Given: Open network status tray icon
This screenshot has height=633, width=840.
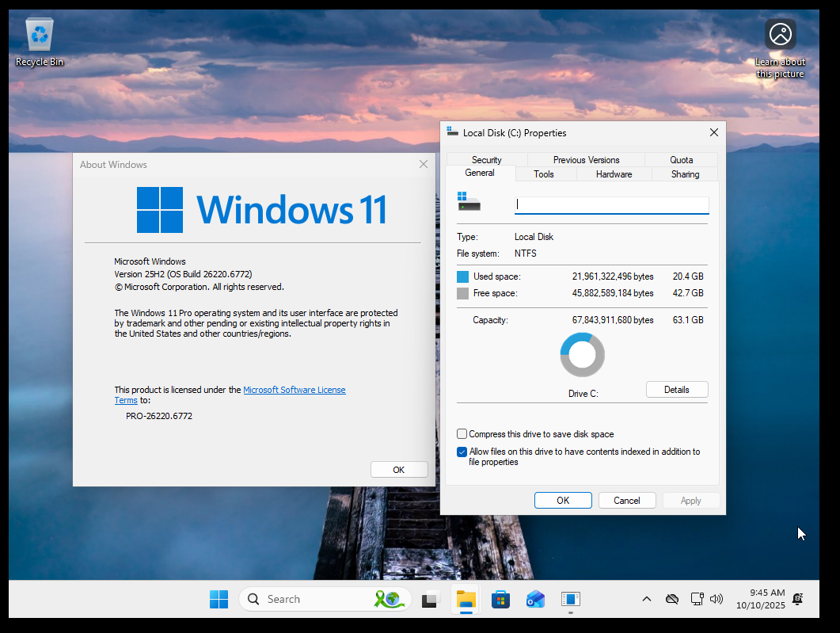Looking at the screenshot, I should pos(697,599).
